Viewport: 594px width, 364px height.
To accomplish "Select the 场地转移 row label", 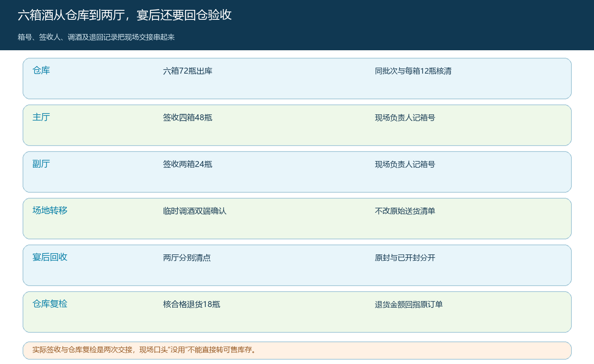I will [50, 210].
